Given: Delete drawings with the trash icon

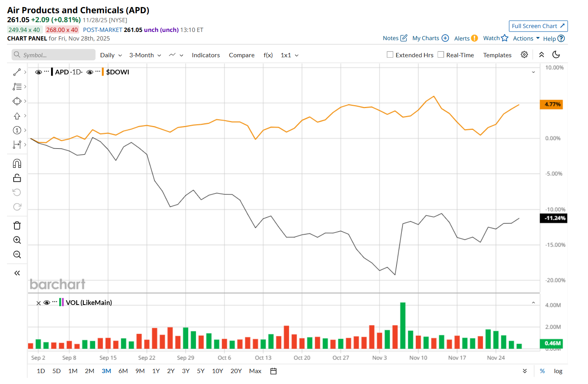Looking at the screenshot, I should coord(17,225).
